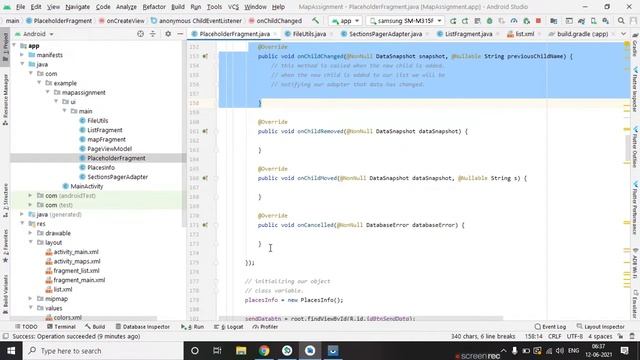The height and width of the screenshot is (360, 640).
Task: Expand the java (generated) folder
Action: click(22, 214)
